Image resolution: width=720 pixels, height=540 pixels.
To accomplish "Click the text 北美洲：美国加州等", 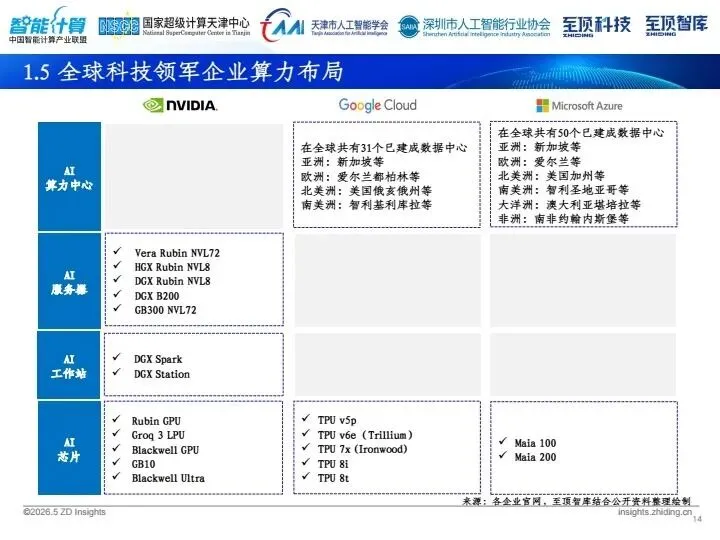I will 551,176.
